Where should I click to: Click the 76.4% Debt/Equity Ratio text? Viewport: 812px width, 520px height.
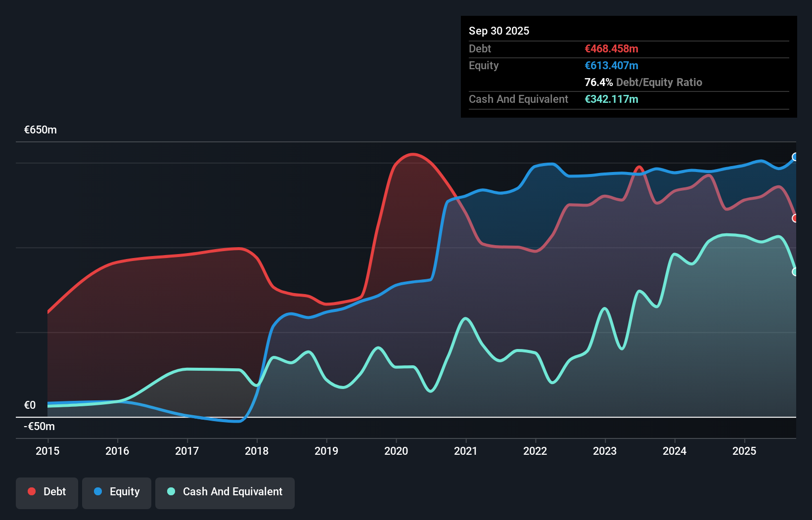pyautogui.click(x=643, y=82)
